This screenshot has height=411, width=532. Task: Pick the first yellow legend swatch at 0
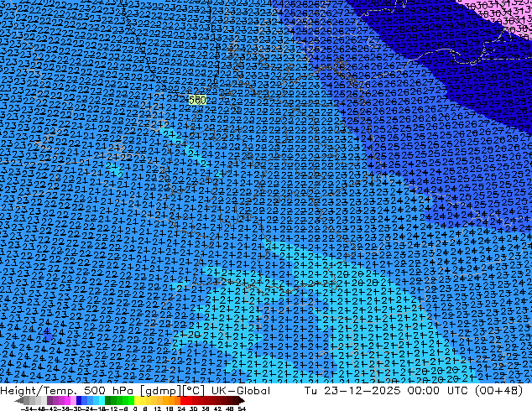(x=137, y=400)
